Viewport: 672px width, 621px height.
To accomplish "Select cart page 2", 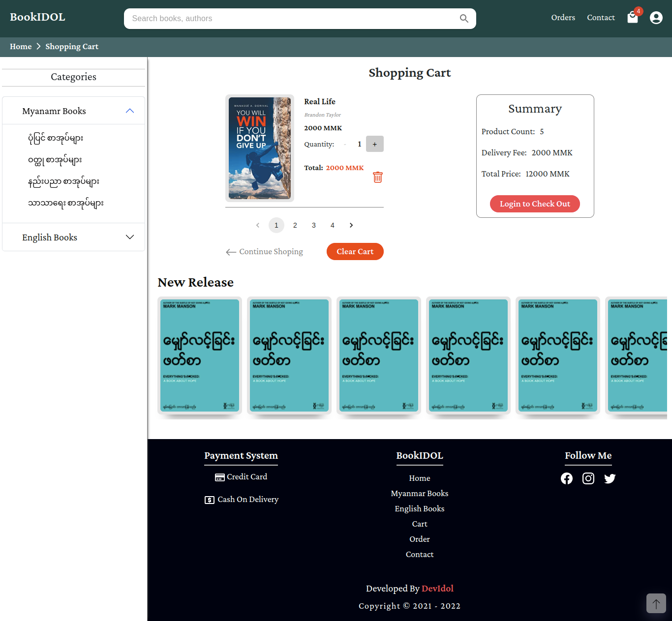I will tap(295, 225).
